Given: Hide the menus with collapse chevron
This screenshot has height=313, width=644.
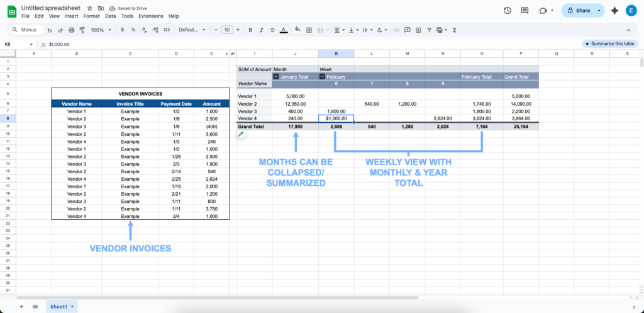Looking at the screenshot, I should pos(628,30).
